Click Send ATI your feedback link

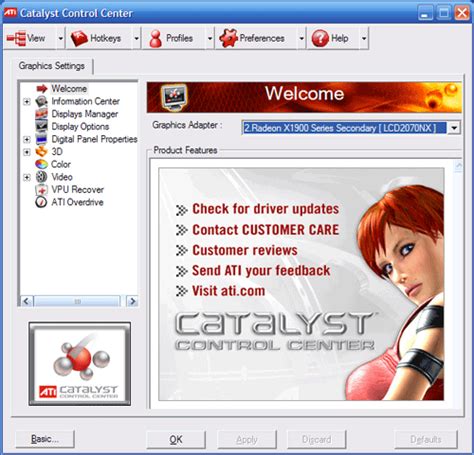pos(261,271)
